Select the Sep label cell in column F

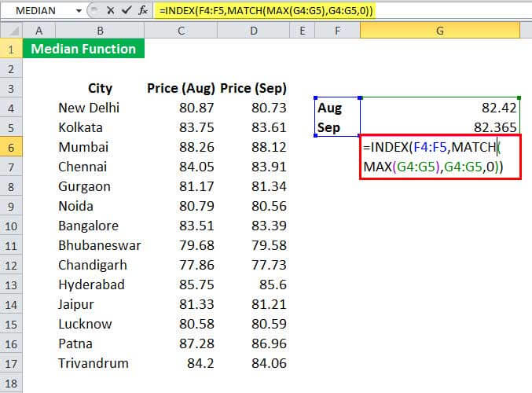point(338,127)
